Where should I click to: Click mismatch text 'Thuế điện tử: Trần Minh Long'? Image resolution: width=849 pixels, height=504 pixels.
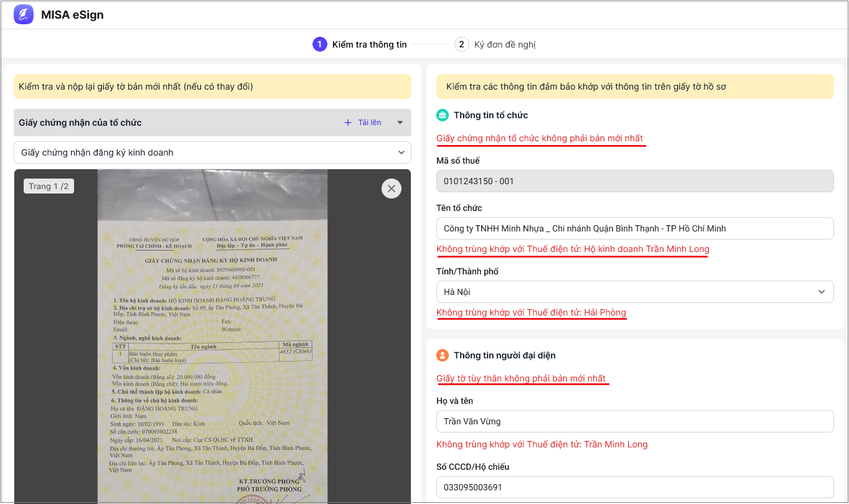(587, 445)
